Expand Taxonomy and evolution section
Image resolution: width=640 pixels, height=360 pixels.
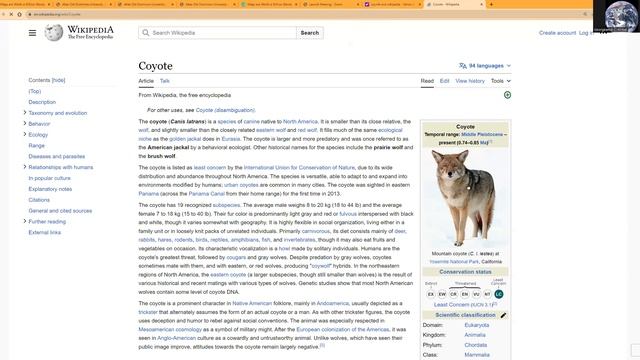(25, 113)
